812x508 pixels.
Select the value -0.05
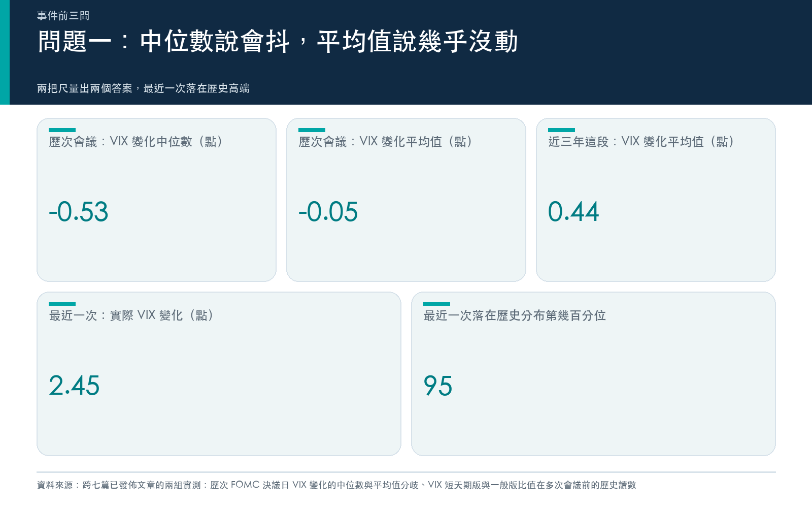[328, 212]
